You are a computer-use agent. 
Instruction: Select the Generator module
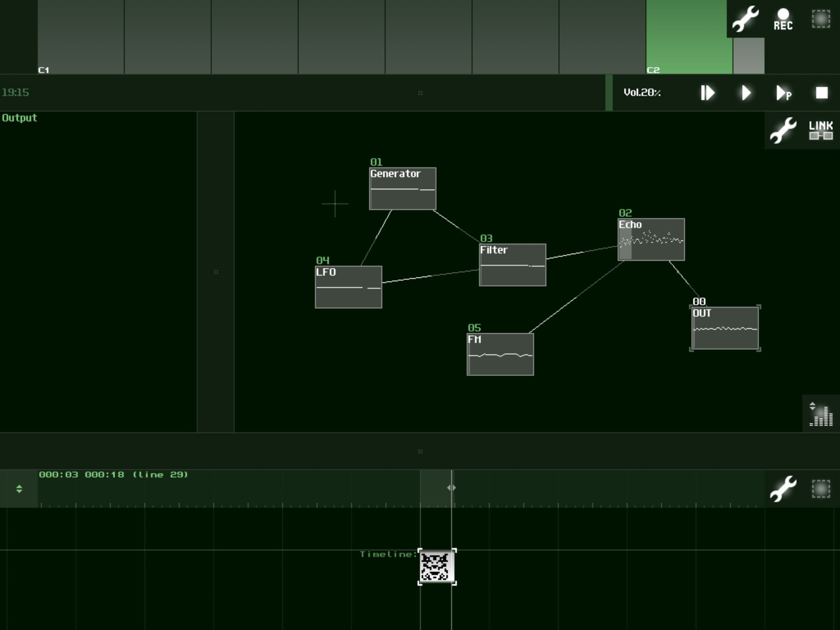click(402, 189)
